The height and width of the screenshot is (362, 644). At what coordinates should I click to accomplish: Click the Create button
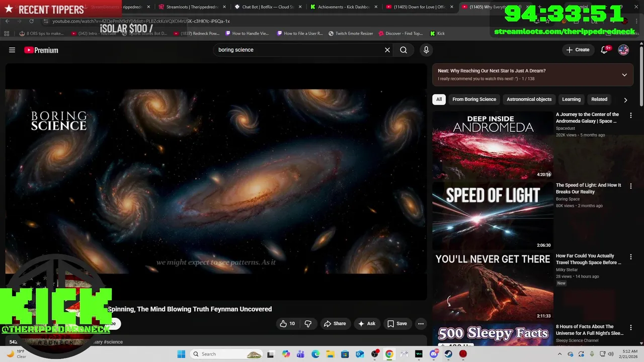(x=578, y=50)
